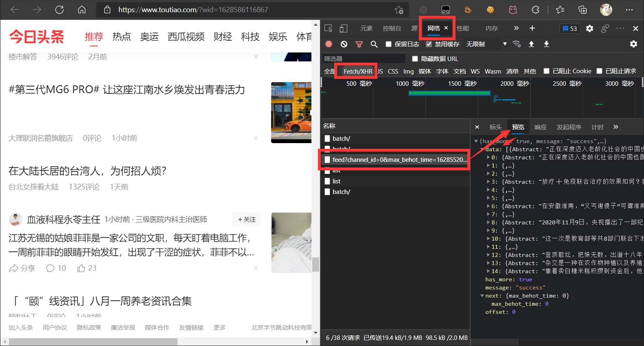Collapse the next object in preview
This screenshot has height=346, width=644.
482,296
